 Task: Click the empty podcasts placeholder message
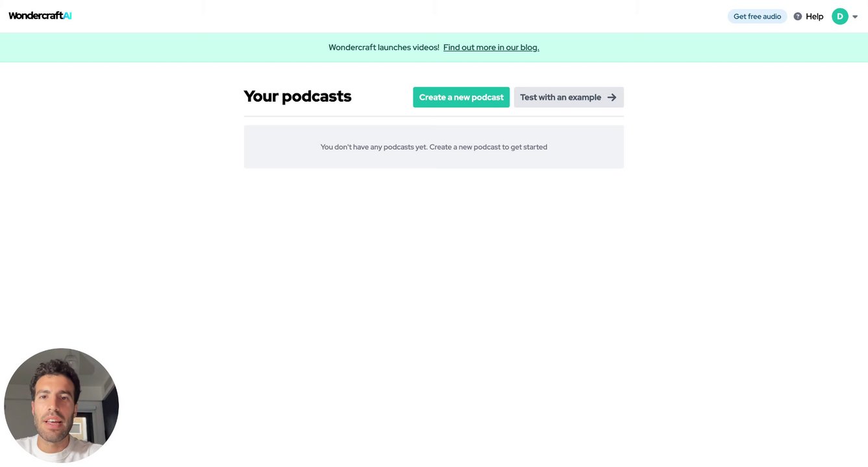(434, 147)
